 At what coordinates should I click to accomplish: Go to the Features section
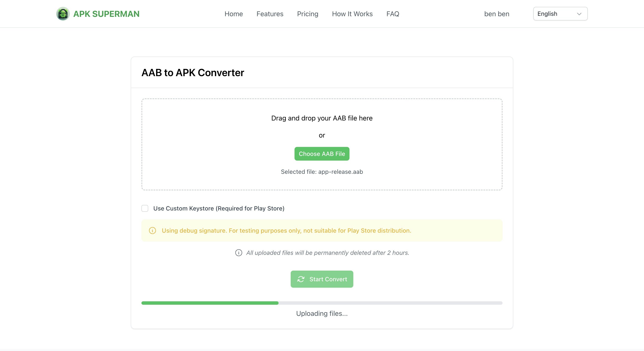[270, 14]
